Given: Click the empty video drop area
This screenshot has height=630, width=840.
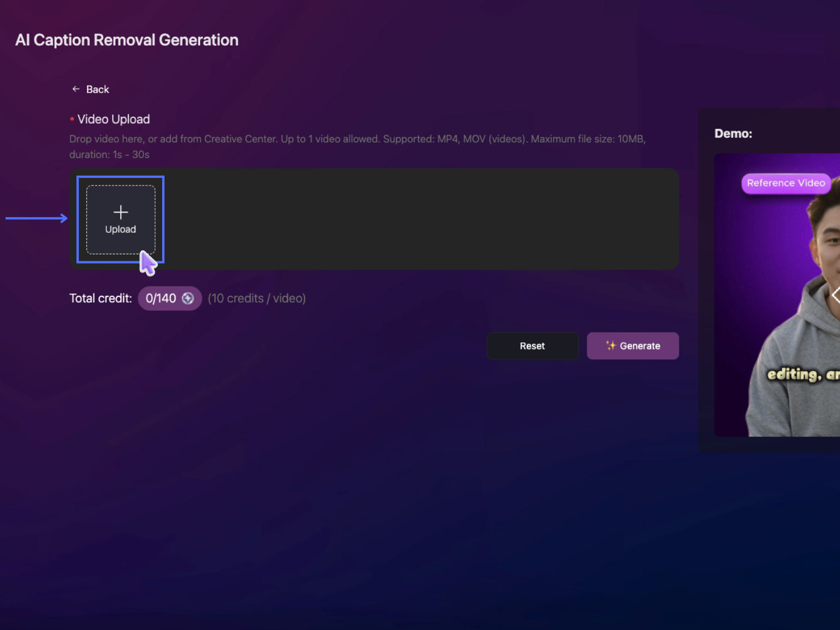Looking at the screenshot, I should (420, 219).
